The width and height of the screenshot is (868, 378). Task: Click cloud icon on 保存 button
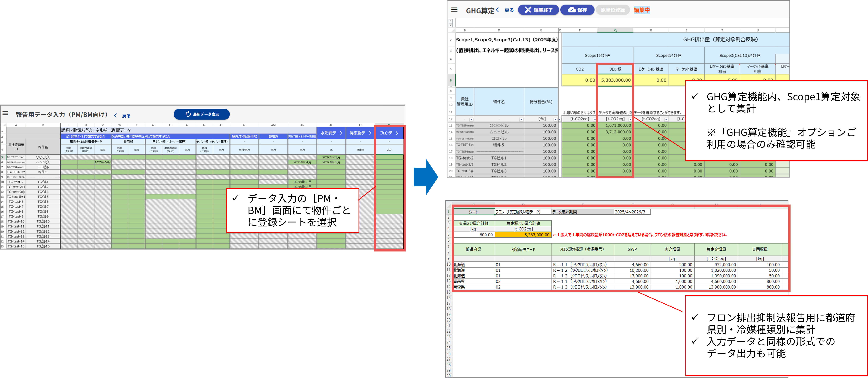(572, 10)
